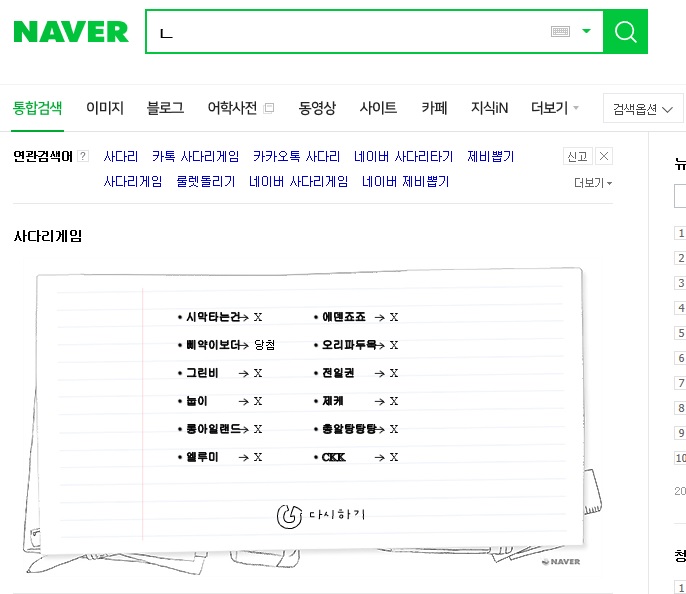Open related search 제비뽑기
686x594 pixels.
pos(490,157)
